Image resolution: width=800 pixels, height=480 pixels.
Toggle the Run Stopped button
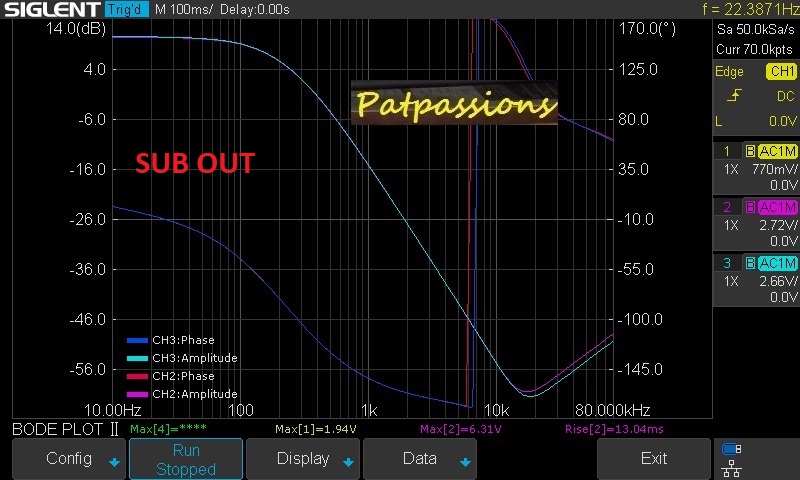click(x=186, y=459)
